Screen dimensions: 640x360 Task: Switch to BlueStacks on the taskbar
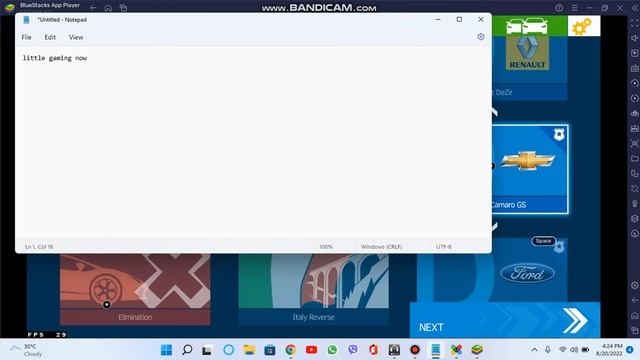tap(477, 350)
